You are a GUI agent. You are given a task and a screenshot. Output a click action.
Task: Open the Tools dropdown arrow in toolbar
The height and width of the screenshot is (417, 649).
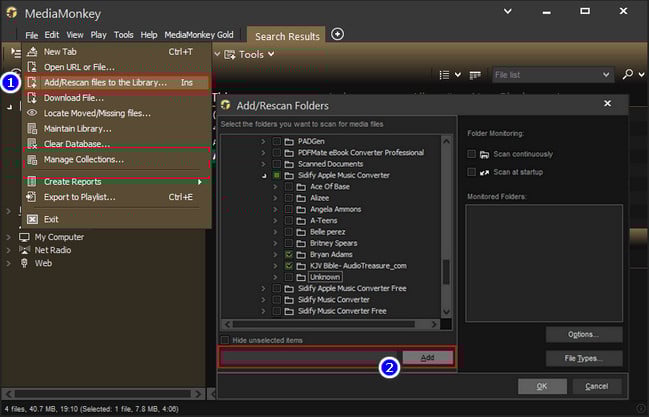271,54
